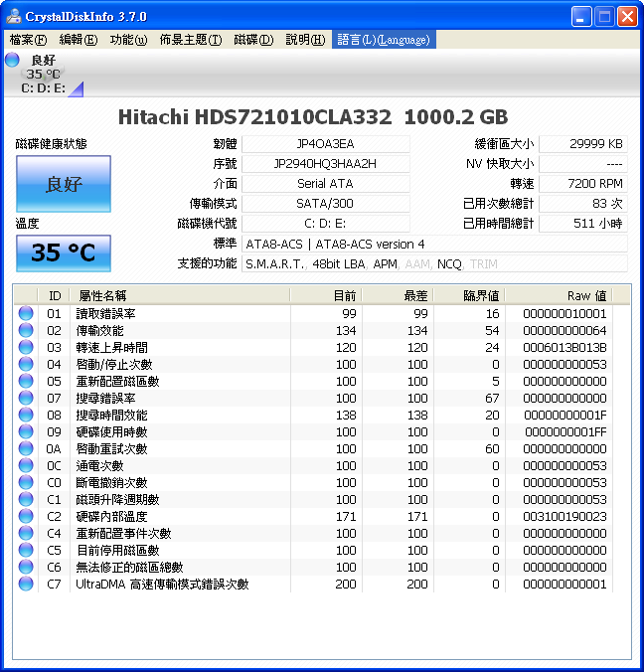The width and height of the screenshot is (644, 672).
Task: Click status orb for C2 硬碟內部溫度
Action: point(26,516)
